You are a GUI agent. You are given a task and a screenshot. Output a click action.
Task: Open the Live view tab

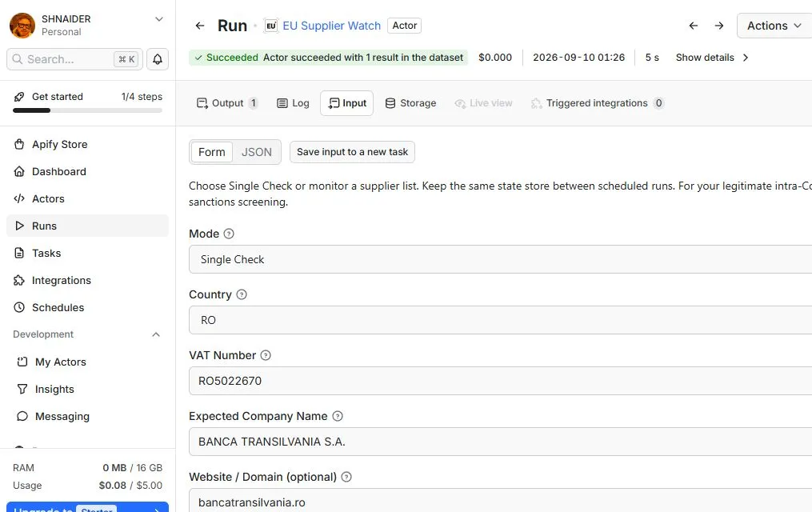484,103
